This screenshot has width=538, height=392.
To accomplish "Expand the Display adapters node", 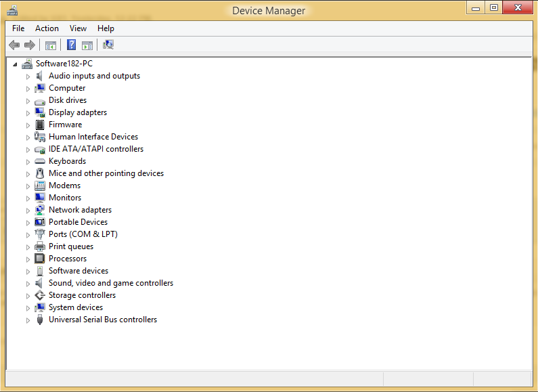I will coord(28,113).
